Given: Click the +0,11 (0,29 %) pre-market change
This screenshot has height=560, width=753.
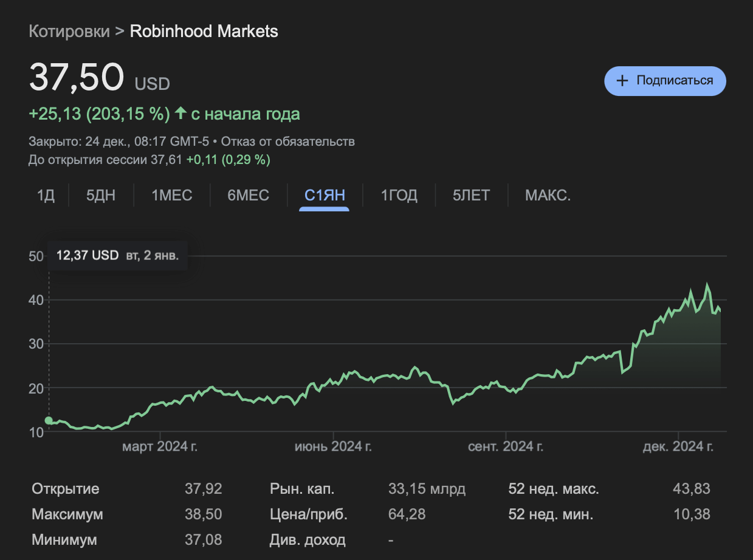Looking at the screenshot, I should pos(229,160).
